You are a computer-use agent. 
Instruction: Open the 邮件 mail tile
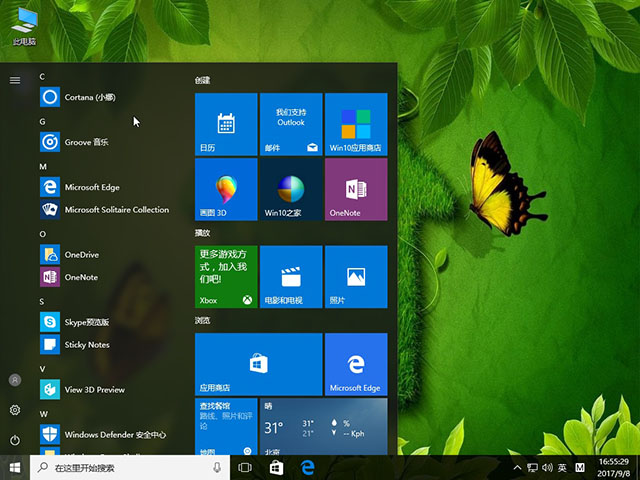click(291, 124)
